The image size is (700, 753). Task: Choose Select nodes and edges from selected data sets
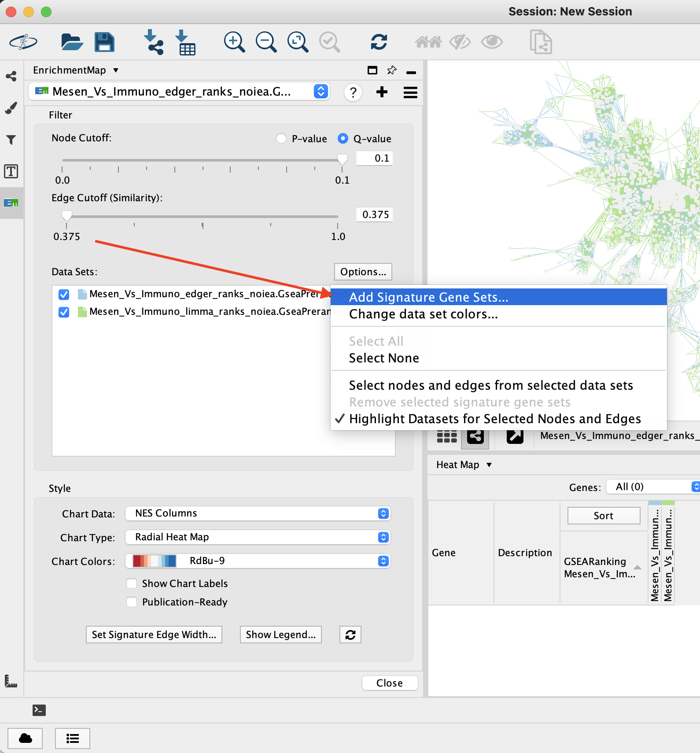click(498, 385)
